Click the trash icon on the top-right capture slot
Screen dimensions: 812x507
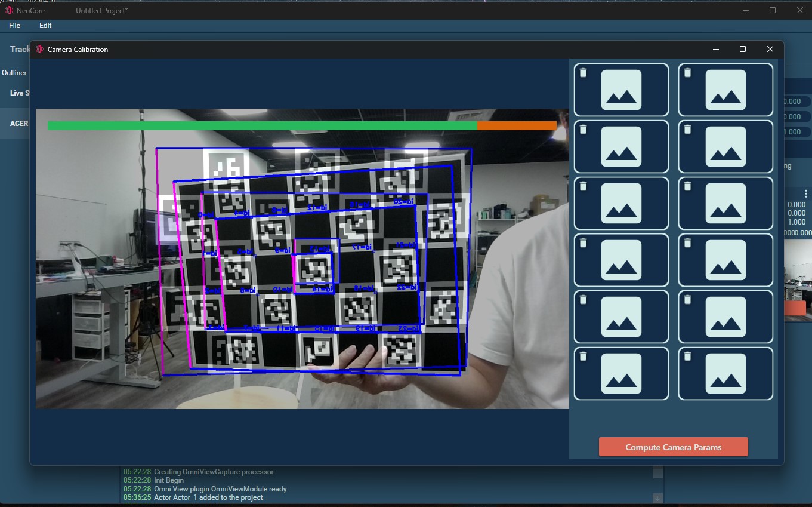687,73
